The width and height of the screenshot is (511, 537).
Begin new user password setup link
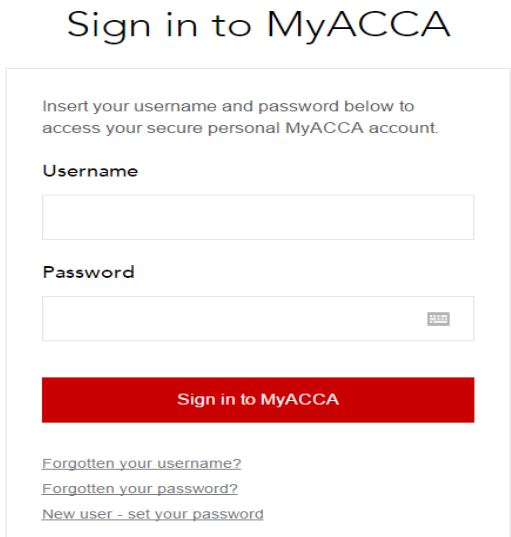click(153, 514)
